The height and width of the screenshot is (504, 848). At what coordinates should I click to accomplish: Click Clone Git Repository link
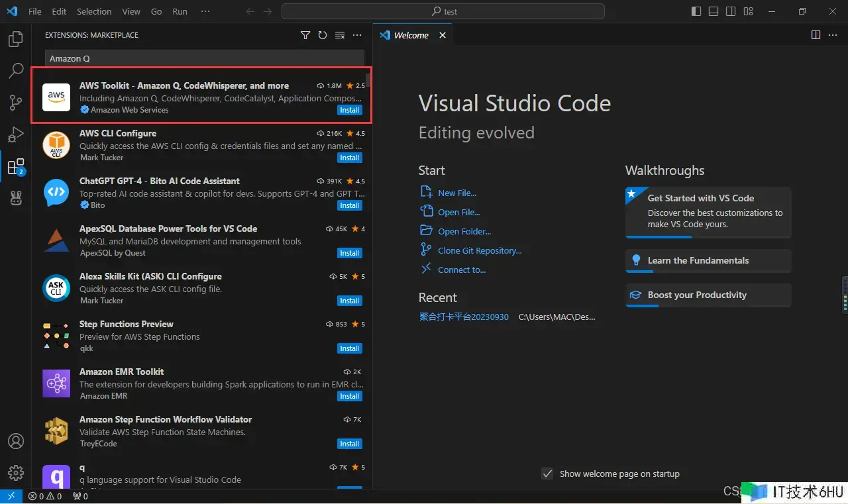point(480,250)
